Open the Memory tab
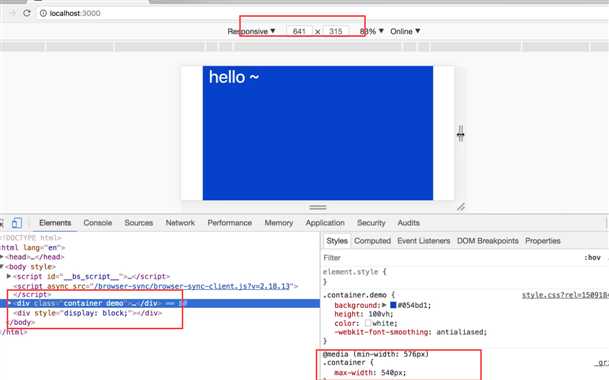This screenshot has width=609, height=380. [x=278, y=223]
